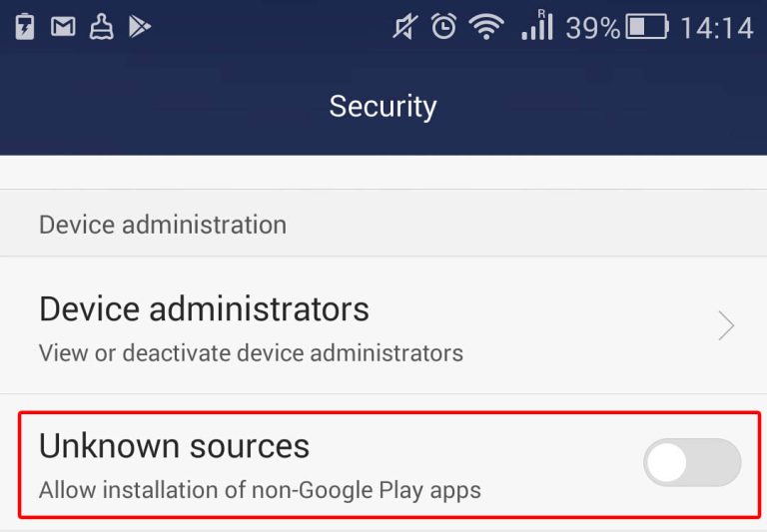
Task: Tap "View or deactivate device administrators" text
Action: point(251,352)
